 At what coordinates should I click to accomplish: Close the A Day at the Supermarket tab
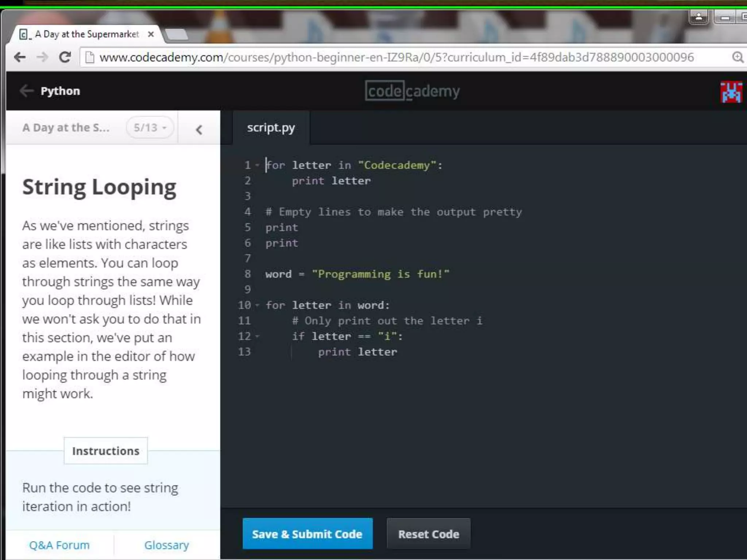[151, 34]
